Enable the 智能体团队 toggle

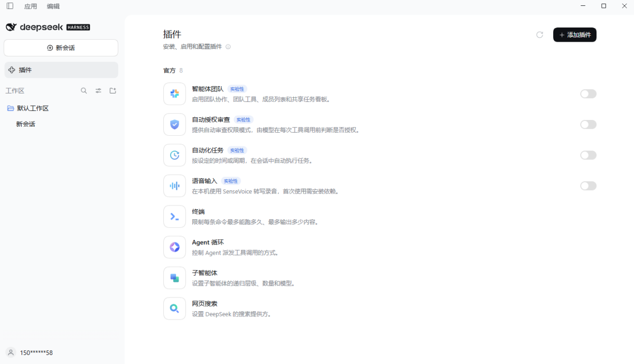[x=588, y=94]
